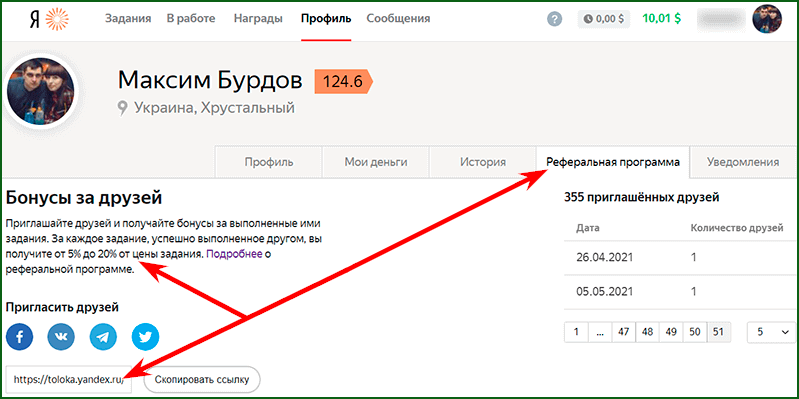
Task: Click the referral link input field
Action: tap(69, 379)
